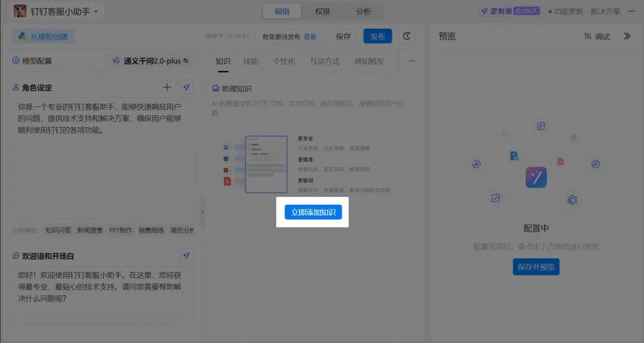
Task: Click the plus icon in 角色设定
Action: (x=167, y=87)
